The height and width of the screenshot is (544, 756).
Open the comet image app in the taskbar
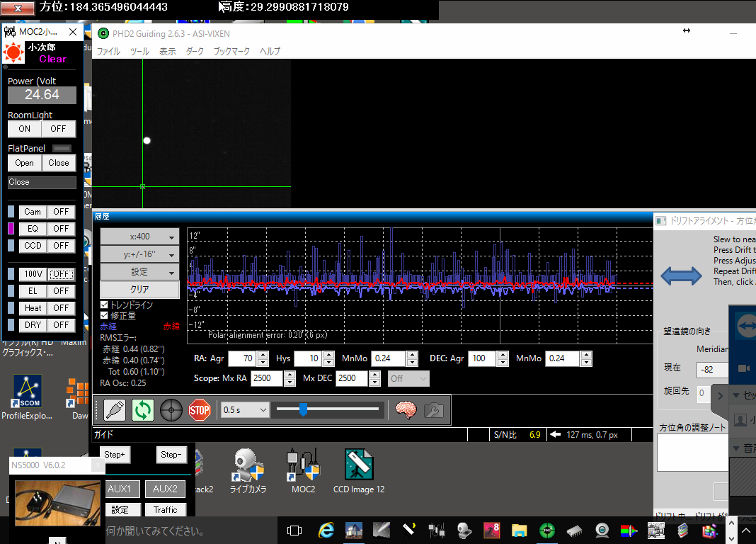[x=381, y=531]
